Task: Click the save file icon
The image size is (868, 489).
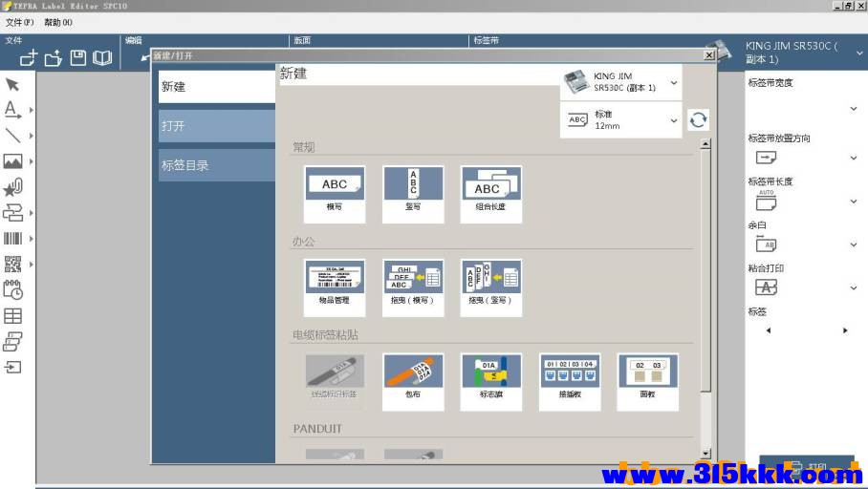Action: point(77,58)
